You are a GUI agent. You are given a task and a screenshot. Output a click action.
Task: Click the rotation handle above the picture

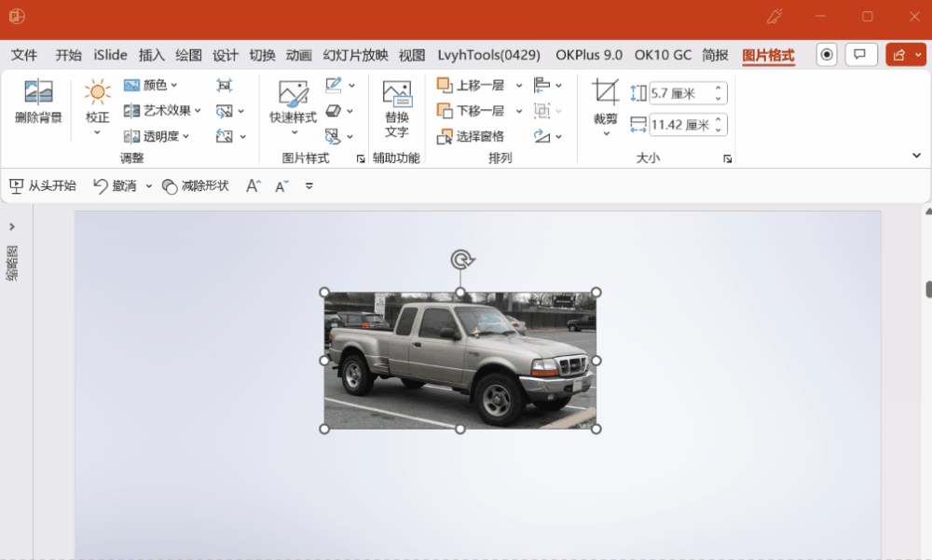(x=460, y=259)
